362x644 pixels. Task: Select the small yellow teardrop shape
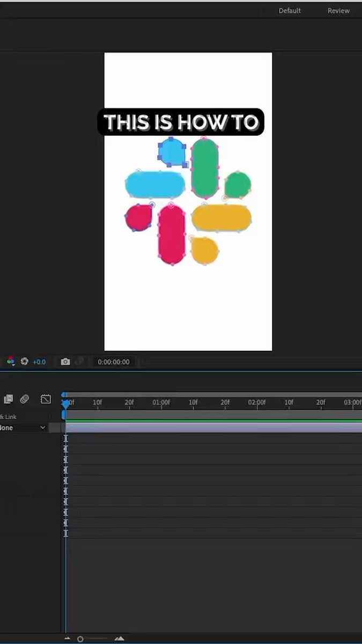205,251
